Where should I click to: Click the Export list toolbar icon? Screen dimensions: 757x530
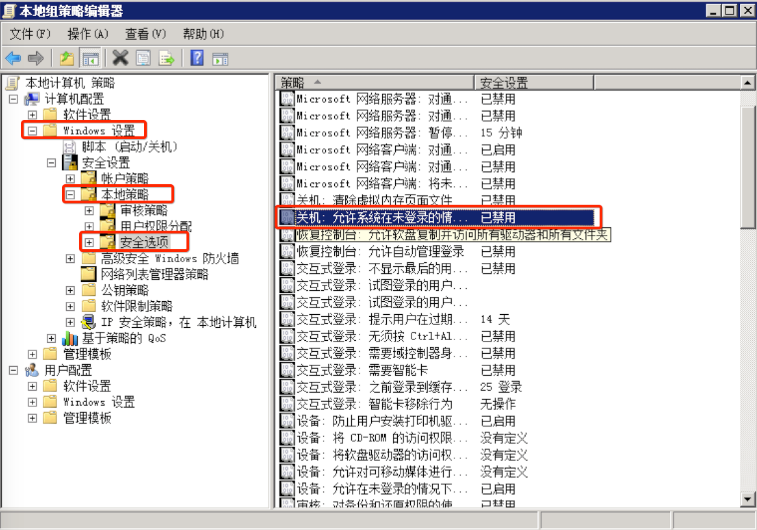click(166, 57)
